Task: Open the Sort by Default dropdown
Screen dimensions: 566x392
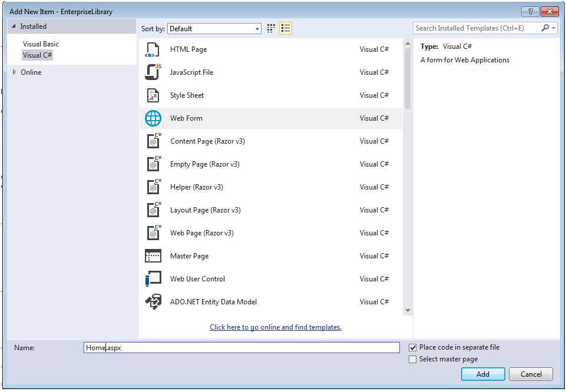Action: click(257, 28)
